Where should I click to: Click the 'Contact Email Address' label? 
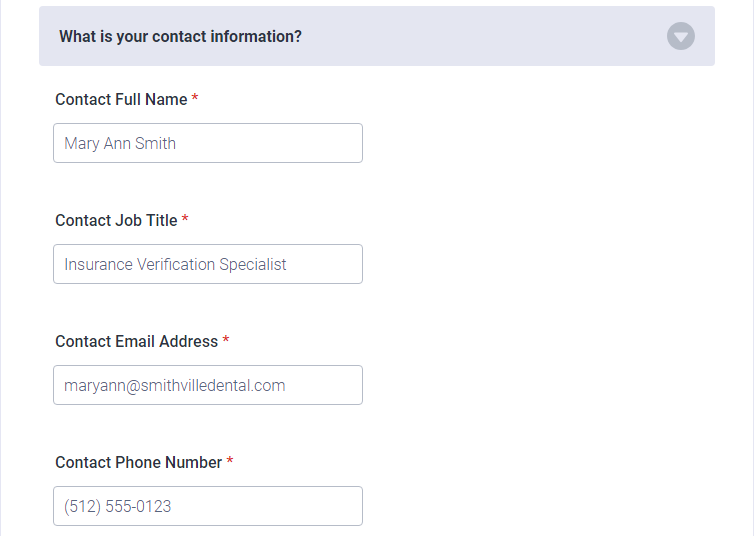pos(137,341)
